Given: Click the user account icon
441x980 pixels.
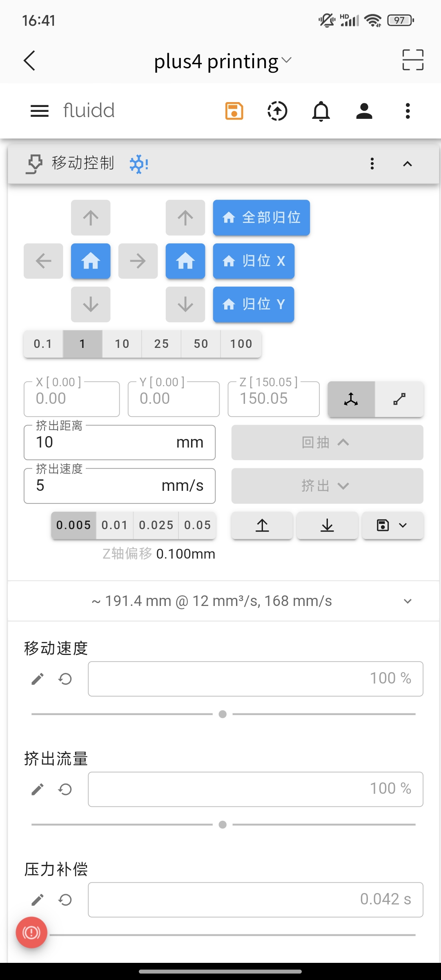Looking at the screenshot, I should (x=364, y=111).
